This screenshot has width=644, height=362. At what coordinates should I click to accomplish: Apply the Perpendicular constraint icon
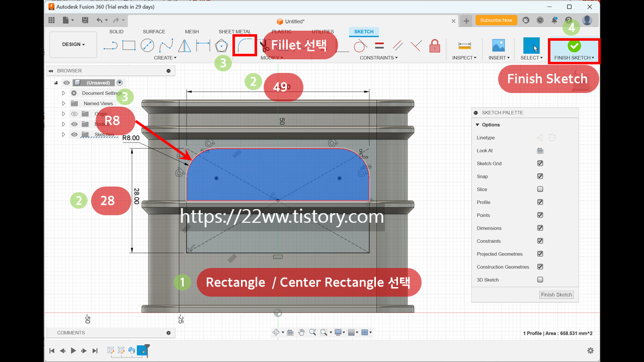(416, 46)
